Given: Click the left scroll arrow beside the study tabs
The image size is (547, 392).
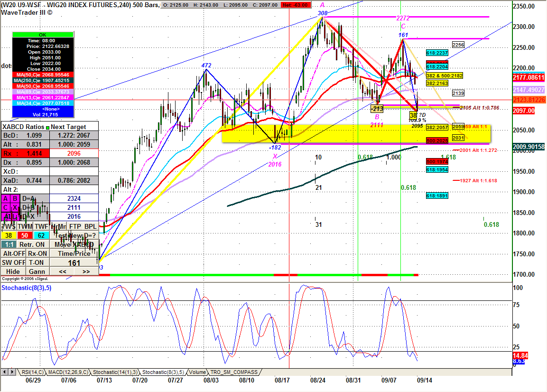Looking at the screenshot, I should (5, 372).
